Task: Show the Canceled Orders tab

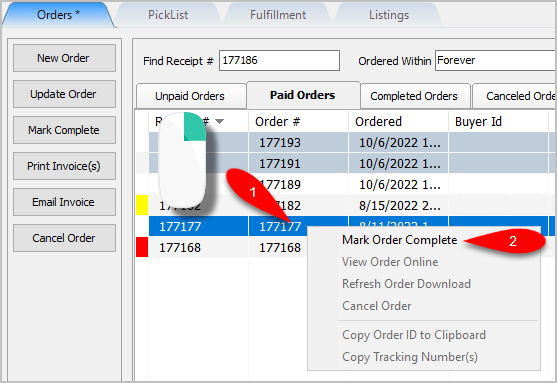Action: pyautogui.click(x=515, y=96)
